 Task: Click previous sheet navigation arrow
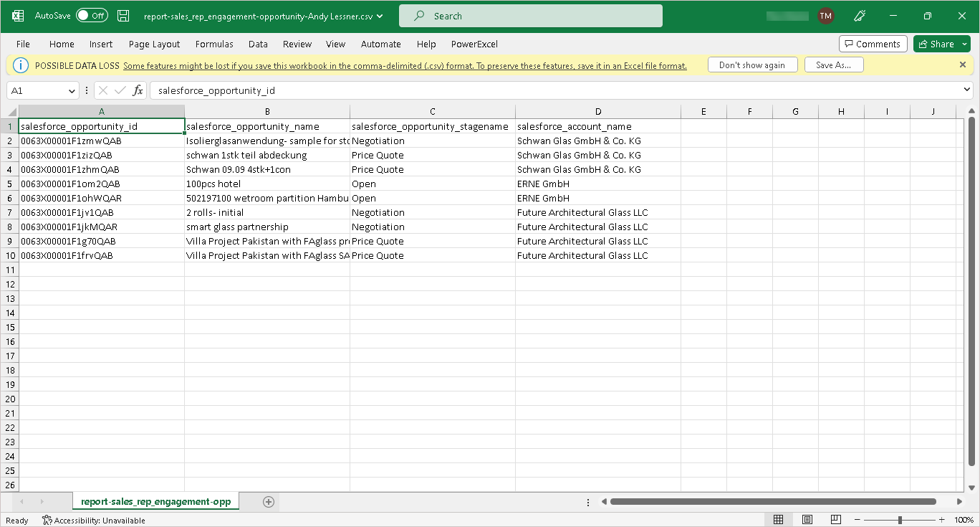coord(22,502)
